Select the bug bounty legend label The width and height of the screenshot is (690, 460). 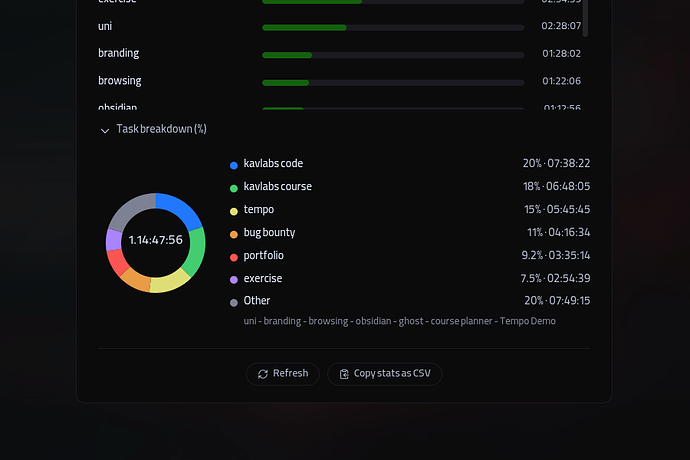click(269, 232)
